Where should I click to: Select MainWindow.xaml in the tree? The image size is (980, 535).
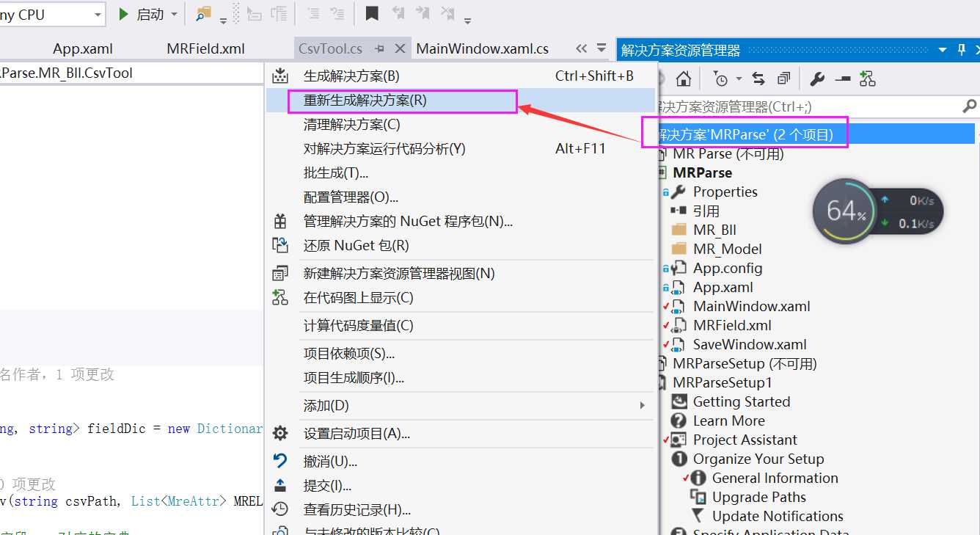tap(751, 307)
